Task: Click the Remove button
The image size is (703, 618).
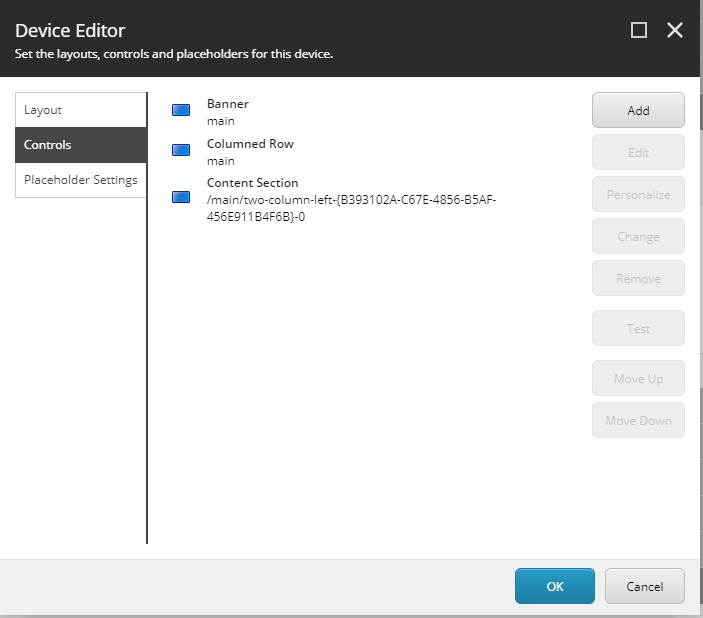Action: point(638,279)
